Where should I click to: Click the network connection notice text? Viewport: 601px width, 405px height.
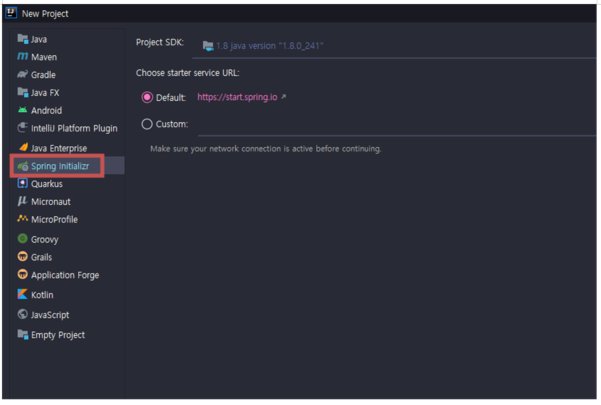pyautogui.click(x=266, y=149)
